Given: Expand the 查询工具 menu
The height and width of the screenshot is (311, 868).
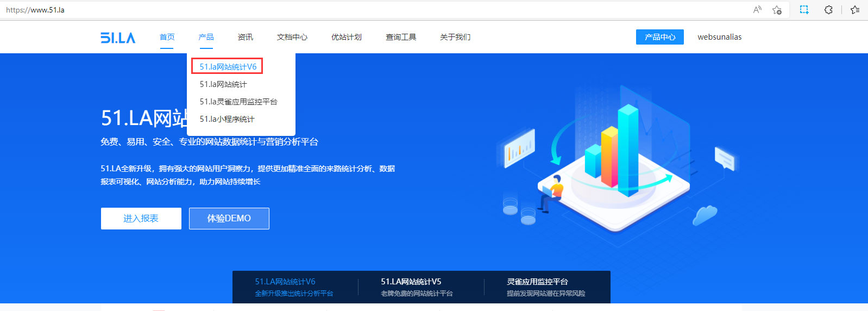Looking at the screenshot, I should [400, 37].
